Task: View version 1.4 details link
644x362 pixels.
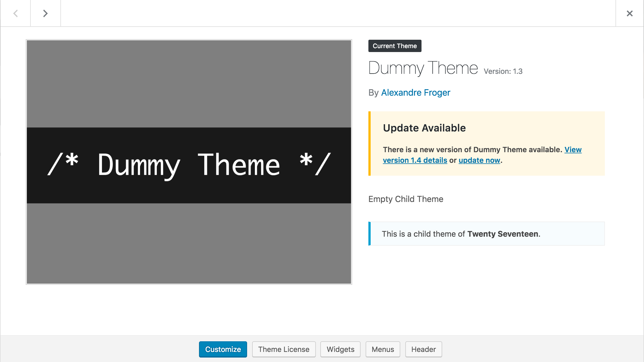Action: click(x=482, y=155)
